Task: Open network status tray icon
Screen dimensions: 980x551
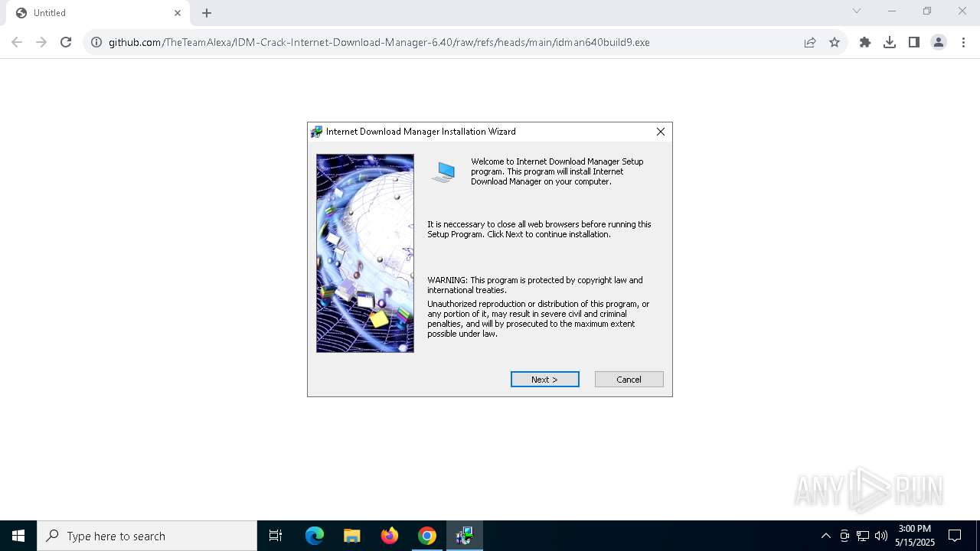Action: pos(863,536)
